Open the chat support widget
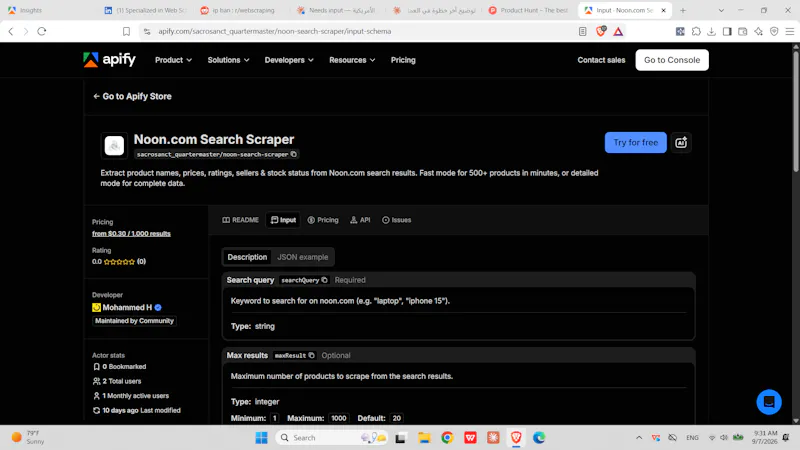 (x=768, y=402)
